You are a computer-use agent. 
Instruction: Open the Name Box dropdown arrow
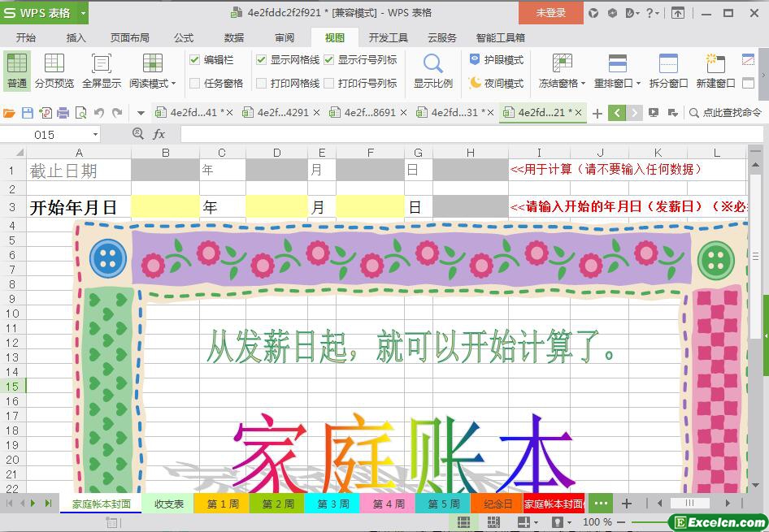(x=95, y=134)
